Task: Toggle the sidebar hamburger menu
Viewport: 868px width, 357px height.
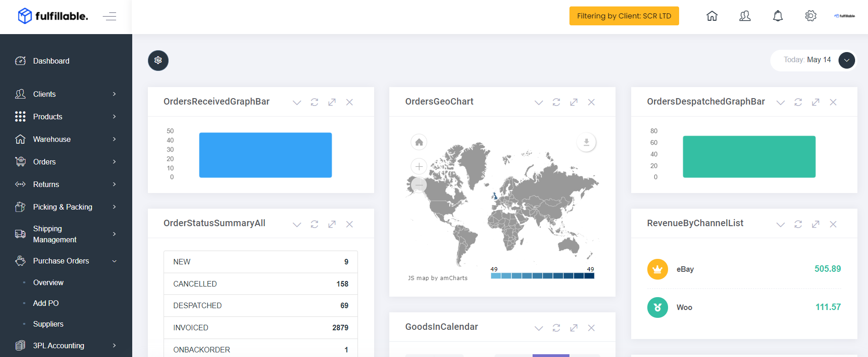Action: click(x=110, y=17)
